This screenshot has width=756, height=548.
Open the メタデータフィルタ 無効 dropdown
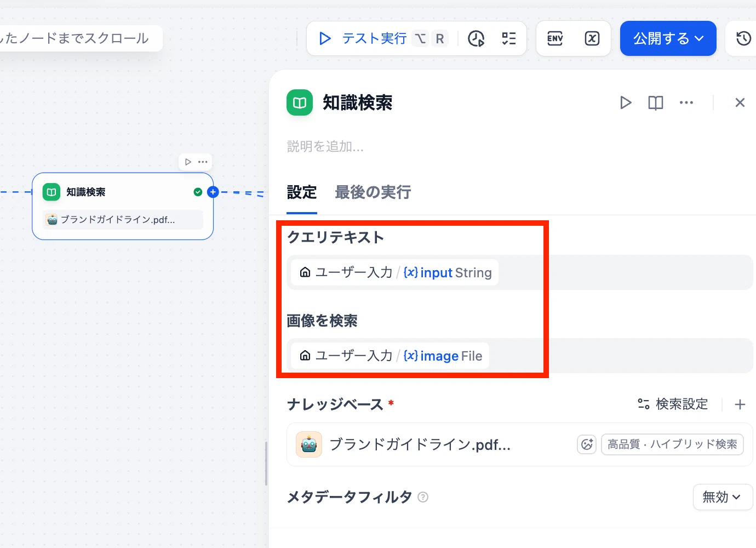pos(723,497)
